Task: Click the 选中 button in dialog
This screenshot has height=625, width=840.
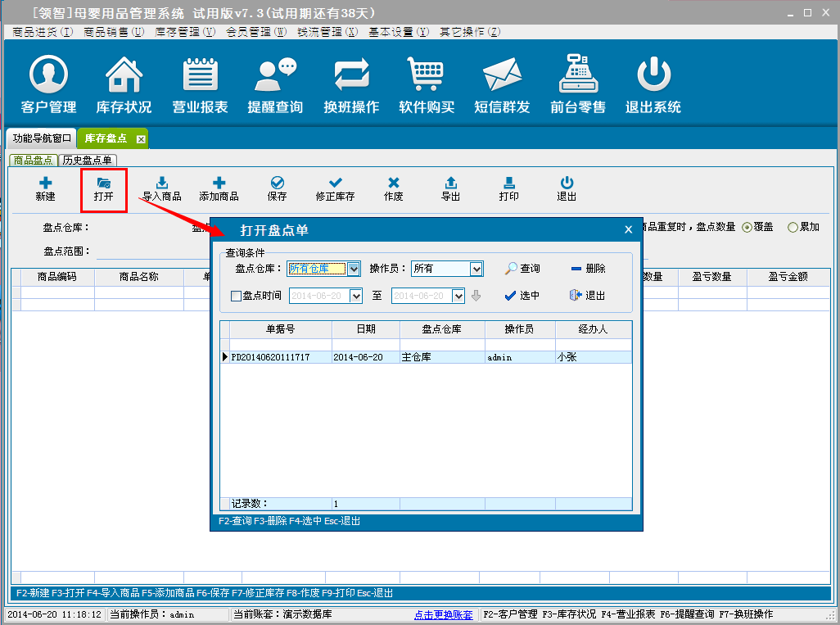Action: click(x=522, y=296)
